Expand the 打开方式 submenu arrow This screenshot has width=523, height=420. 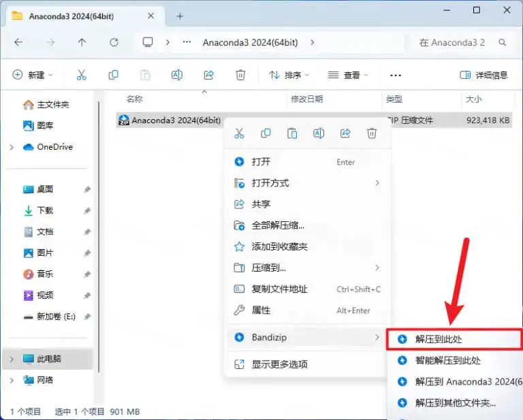(377, 183)
